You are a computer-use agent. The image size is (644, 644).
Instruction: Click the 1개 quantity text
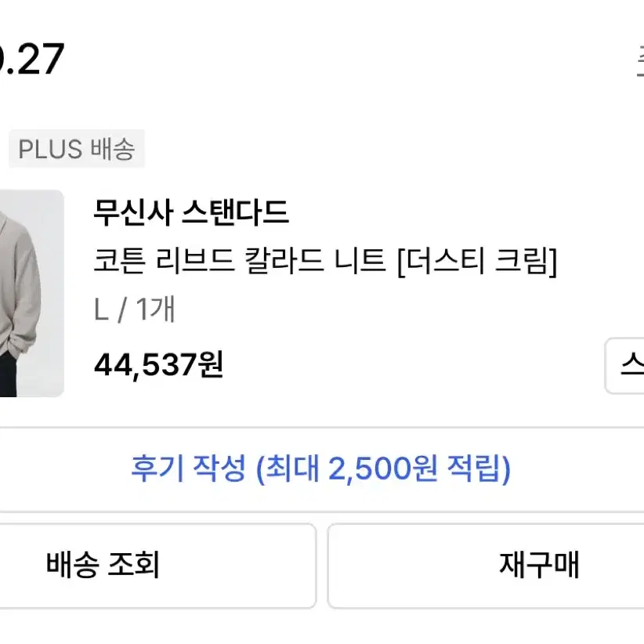(x=156, y=309)
